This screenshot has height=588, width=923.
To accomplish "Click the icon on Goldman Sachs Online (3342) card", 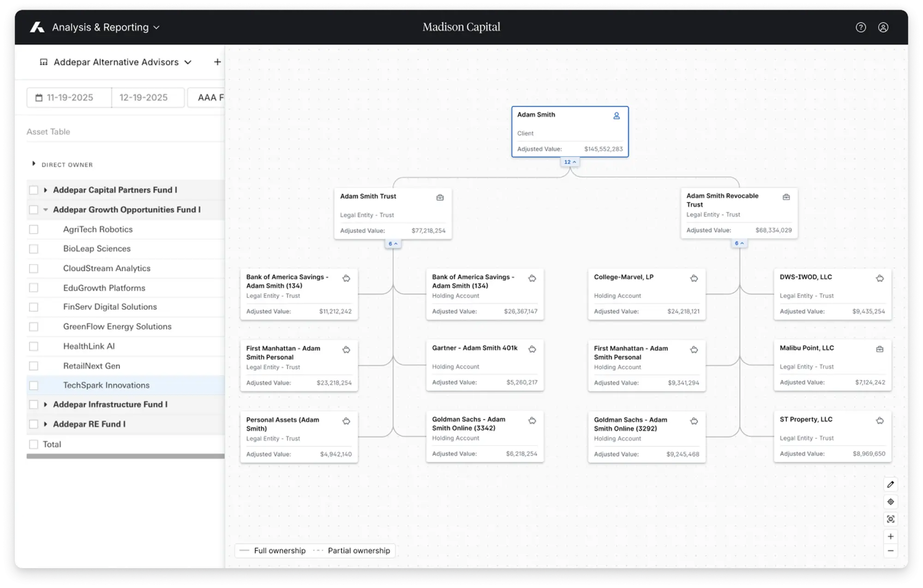I will pos(532,420).
